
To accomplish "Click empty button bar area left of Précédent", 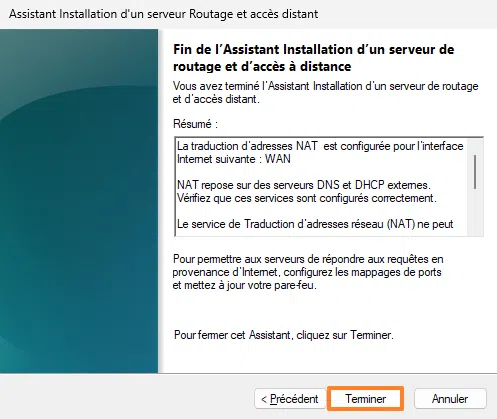I will coord(127,397).
